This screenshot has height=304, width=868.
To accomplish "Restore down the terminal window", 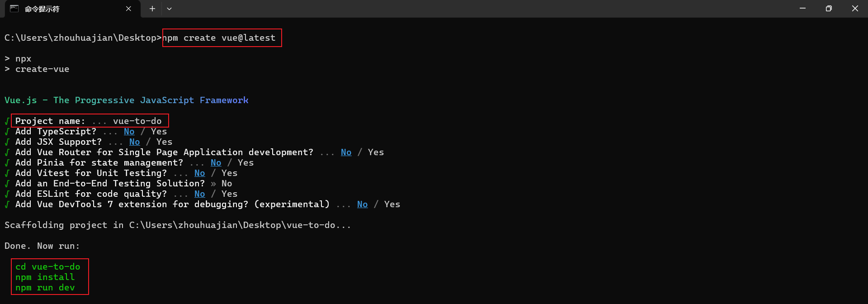I will pos(829,9).
